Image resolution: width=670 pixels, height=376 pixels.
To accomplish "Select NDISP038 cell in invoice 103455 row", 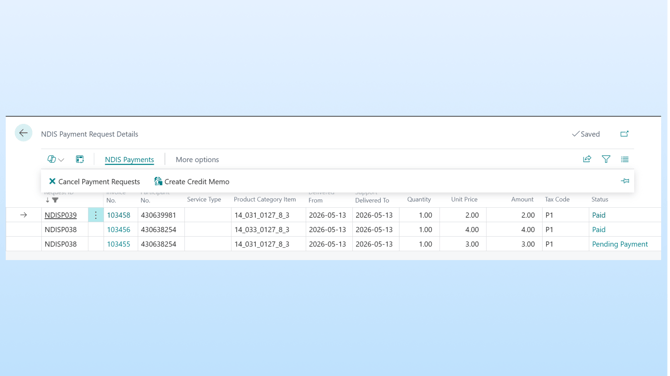I will (65, 244).
